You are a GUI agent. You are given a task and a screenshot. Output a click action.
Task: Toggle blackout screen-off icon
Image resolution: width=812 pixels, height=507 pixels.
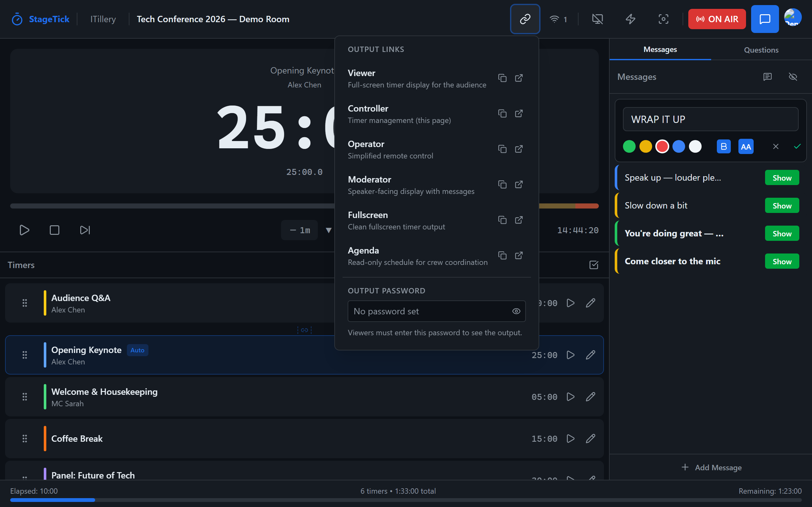tap(598, 19)
